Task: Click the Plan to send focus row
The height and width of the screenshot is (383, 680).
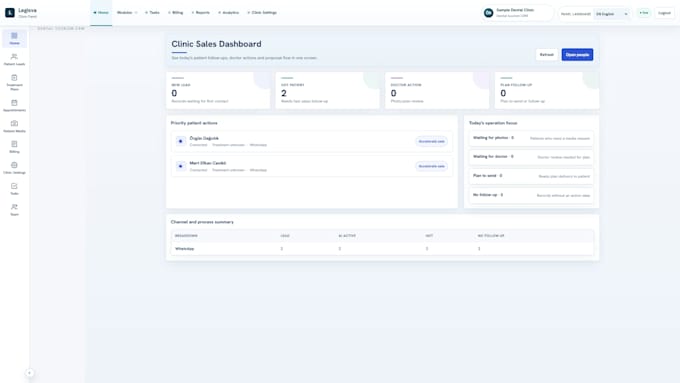Action: (x=531, y=176)
